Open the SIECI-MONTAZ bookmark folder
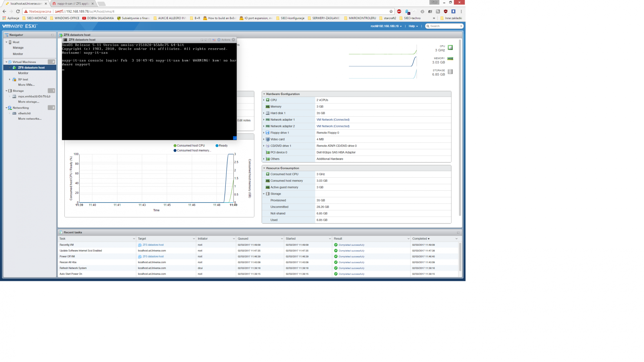 pos(35,18)
